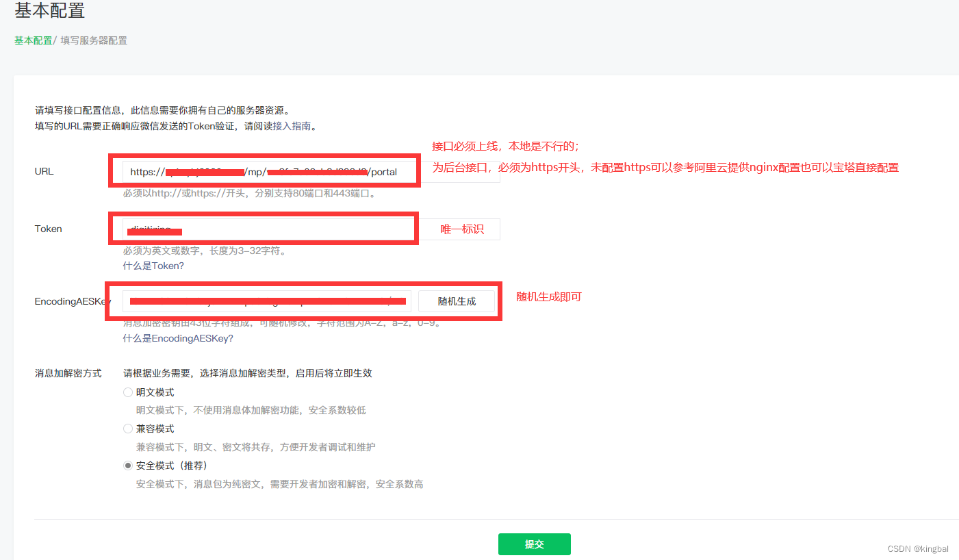The height and width of the screenshot is (560, 959).
Task: Click the red annotation 随机生成即可
Action: [548, 296]
